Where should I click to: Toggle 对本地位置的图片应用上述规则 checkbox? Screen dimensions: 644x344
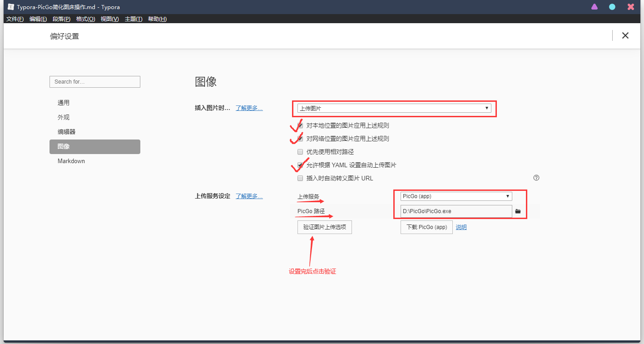point(300,125)
